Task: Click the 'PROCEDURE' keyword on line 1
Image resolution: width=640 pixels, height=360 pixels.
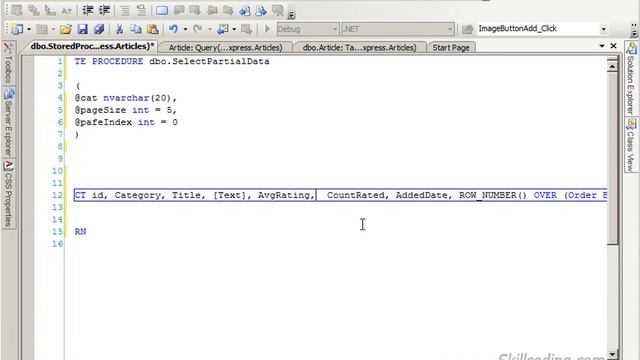Action: click(x=118, y=62)
